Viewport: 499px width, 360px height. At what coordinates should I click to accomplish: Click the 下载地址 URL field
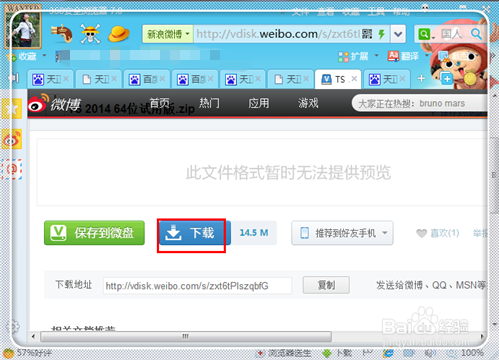(x=197, y=286)
